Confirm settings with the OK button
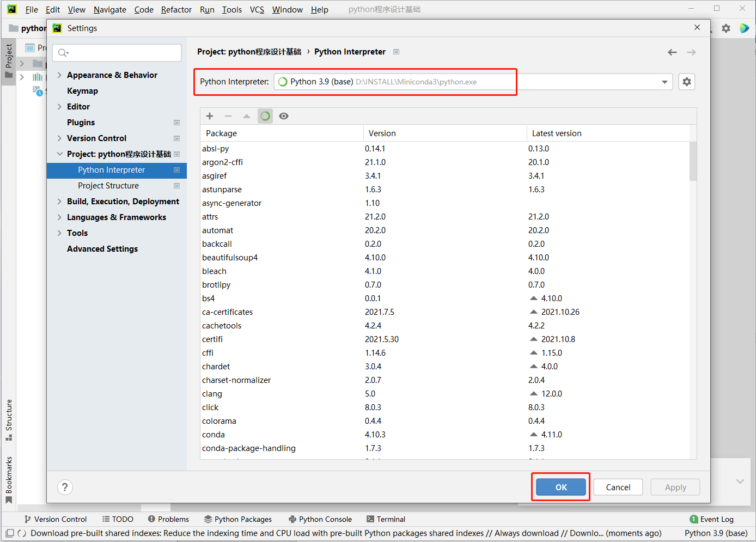 [560, 487]
